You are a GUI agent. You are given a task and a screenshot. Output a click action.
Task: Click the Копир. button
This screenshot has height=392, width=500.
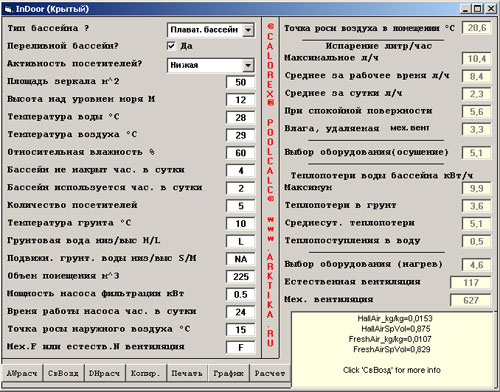tap(145, 373)
